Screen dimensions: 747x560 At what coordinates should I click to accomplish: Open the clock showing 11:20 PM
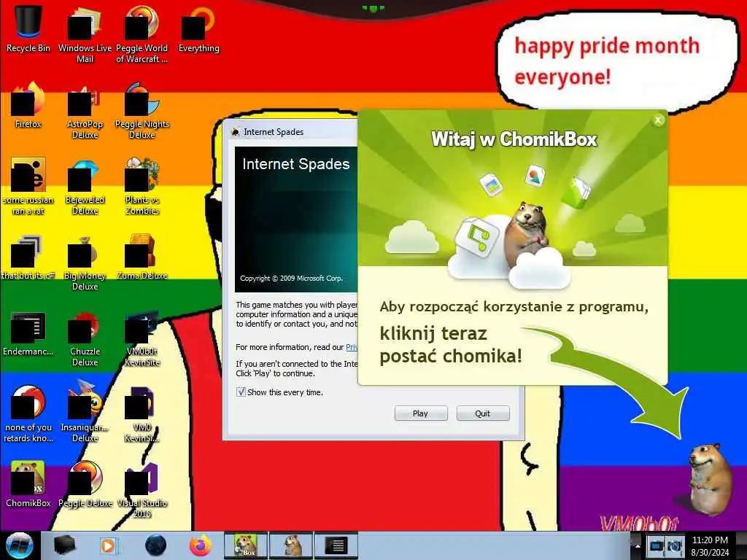coord(710,546)
